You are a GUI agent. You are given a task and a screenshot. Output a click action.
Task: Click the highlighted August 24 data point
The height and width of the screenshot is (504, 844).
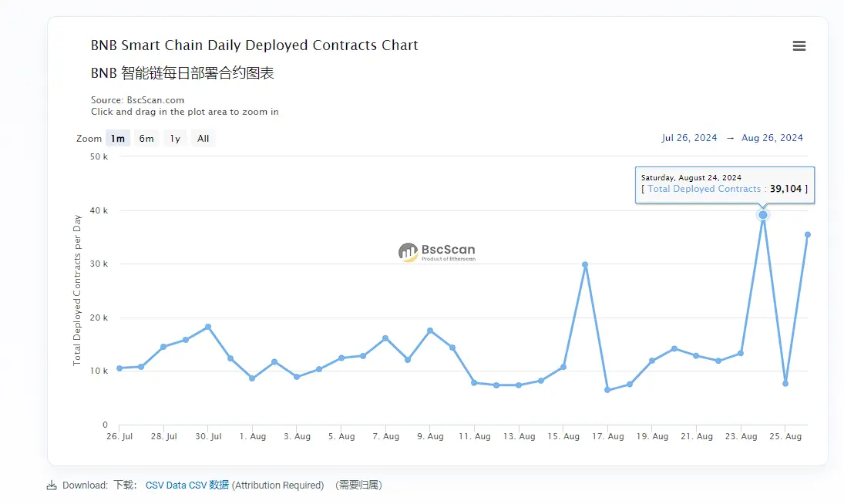tap(762, 215)
